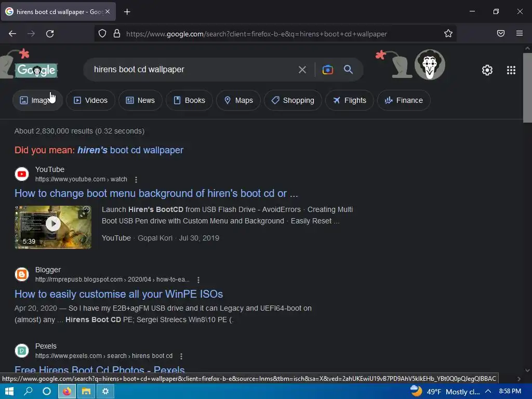Open "How to easily customise all your WinPE ISOs"

coord(119,294)
